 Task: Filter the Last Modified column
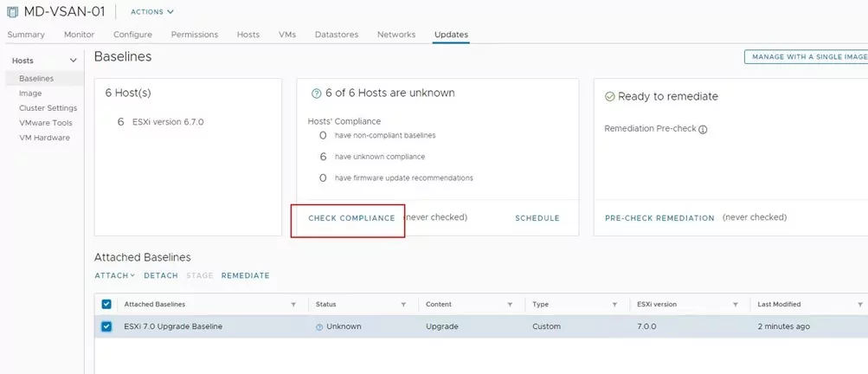coord(860,305)
